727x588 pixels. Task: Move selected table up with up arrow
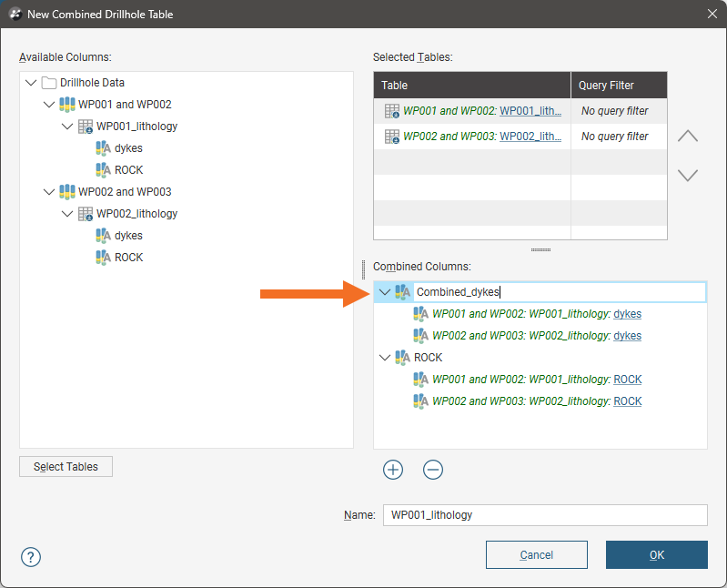tap(688, 136)
